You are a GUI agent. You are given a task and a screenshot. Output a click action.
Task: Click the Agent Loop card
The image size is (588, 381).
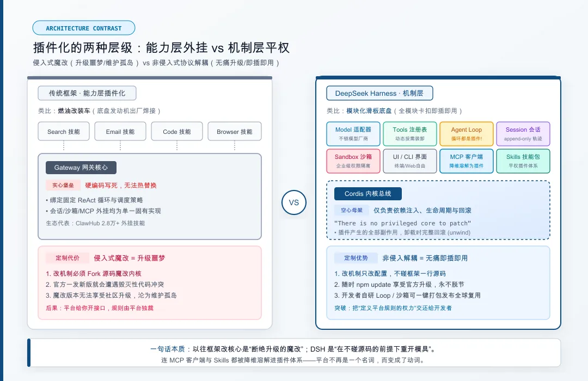[x=467, y=133]
